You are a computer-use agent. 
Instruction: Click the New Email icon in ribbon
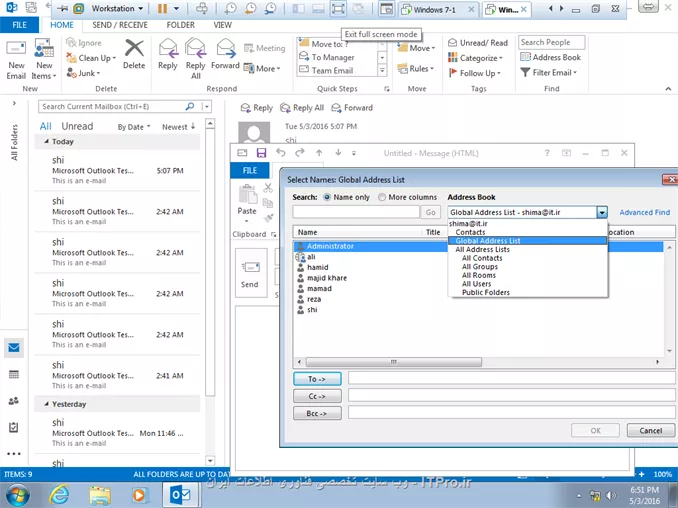[16, 49]
